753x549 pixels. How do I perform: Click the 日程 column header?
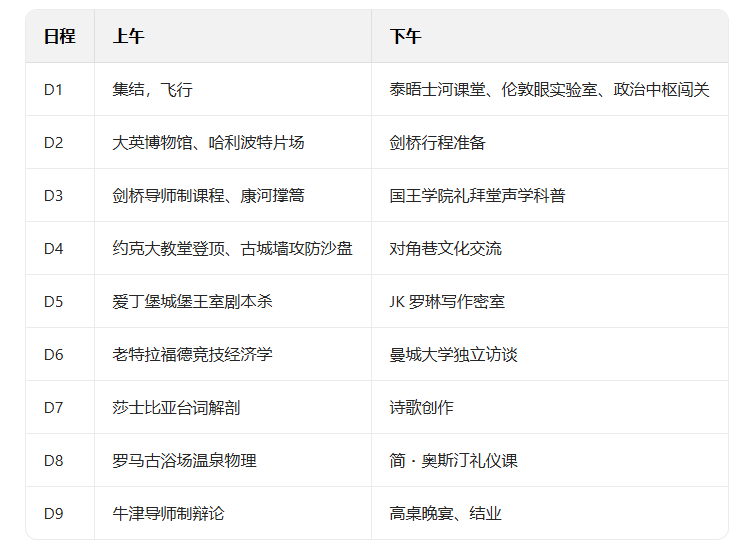pos(59,37)
